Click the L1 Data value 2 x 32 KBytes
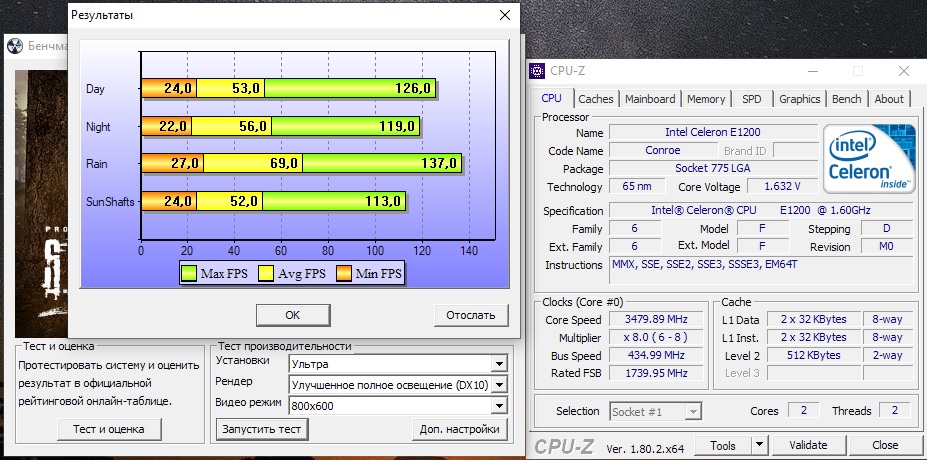The width and height of the screenshot is (927, 460). 813,319
